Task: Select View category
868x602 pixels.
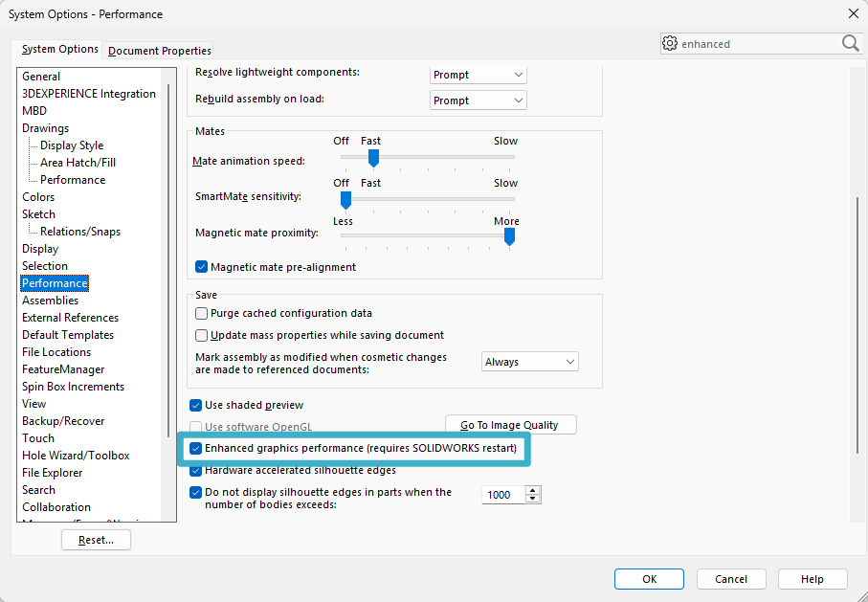Action: coord(33,404)
